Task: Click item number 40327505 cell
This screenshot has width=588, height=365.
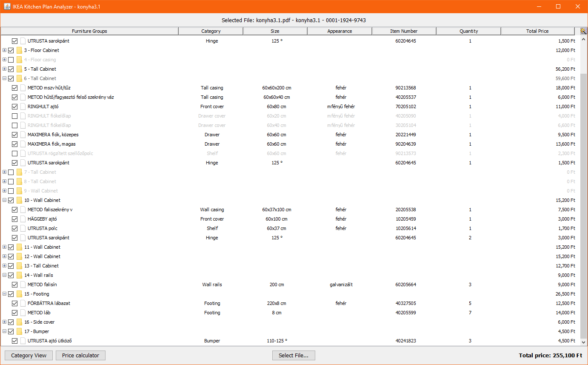Action: pos(405,303)
